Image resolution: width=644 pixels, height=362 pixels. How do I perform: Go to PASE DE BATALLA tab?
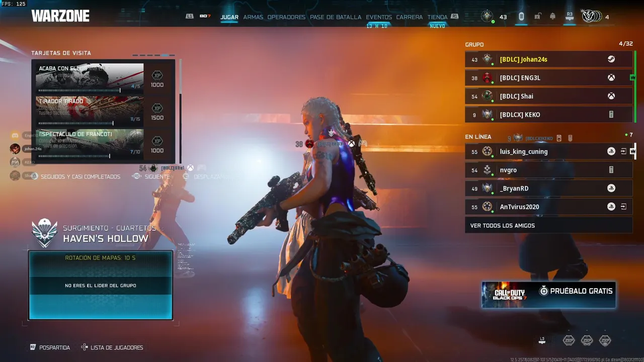pyautogui.click(x=336, y=17)
